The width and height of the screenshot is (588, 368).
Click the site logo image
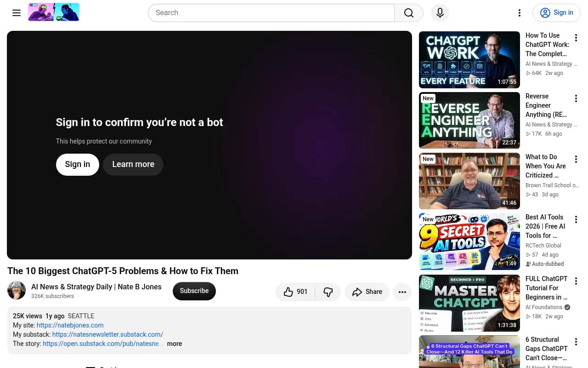coord(54,12)
